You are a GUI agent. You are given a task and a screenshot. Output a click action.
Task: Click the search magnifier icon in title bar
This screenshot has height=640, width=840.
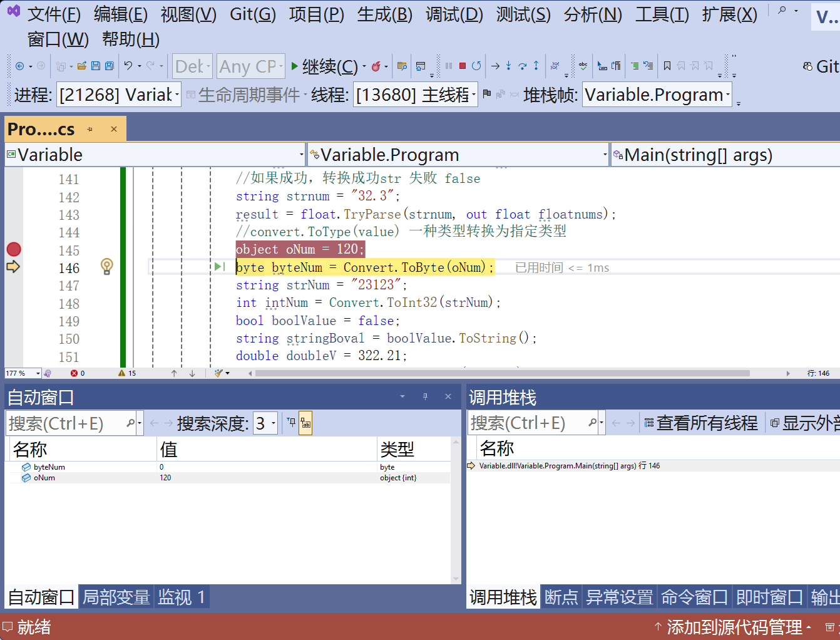[x=782, y=10]
